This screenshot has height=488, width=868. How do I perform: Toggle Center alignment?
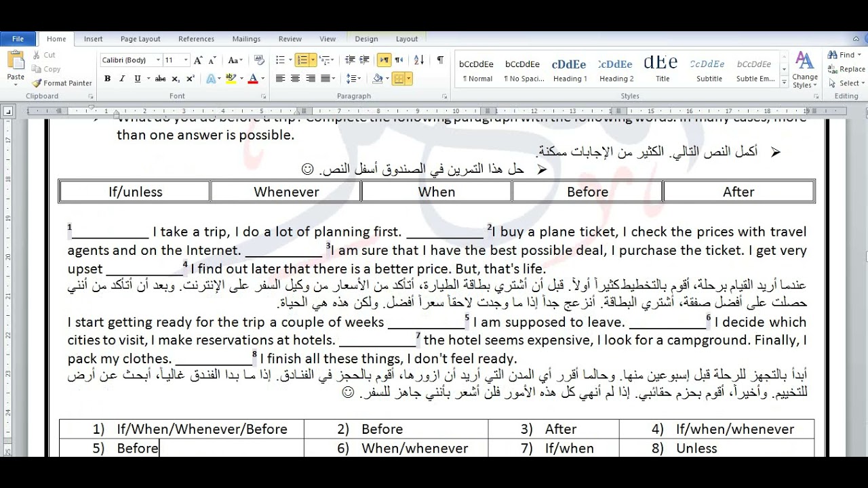point(295,79)
